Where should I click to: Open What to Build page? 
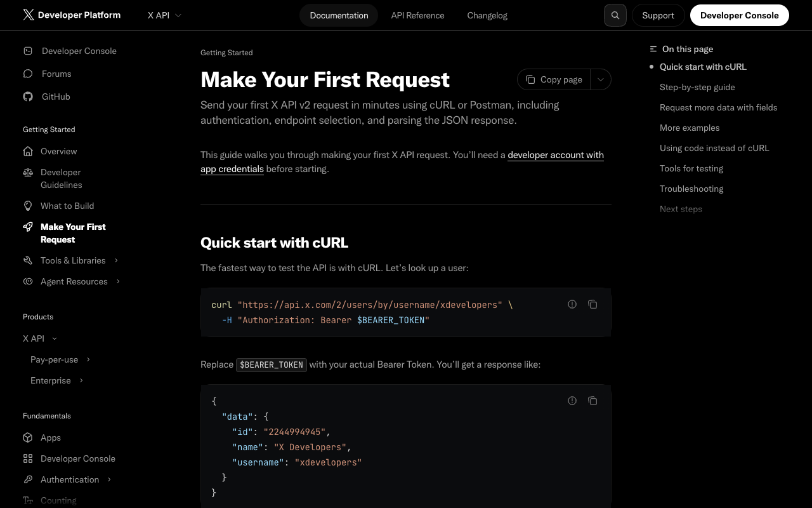[x=67, y=206]
